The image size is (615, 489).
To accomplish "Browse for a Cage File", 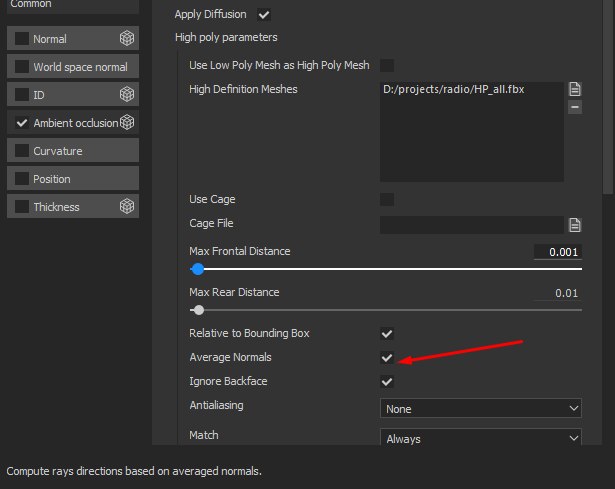I will (x=575, y=225).
